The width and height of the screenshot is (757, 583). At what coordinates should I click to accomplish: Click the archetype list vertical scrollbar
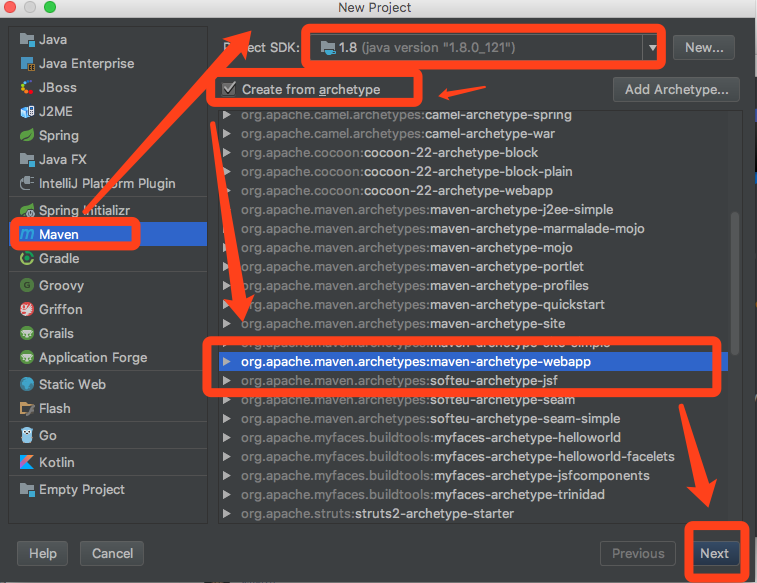[735, 284]
